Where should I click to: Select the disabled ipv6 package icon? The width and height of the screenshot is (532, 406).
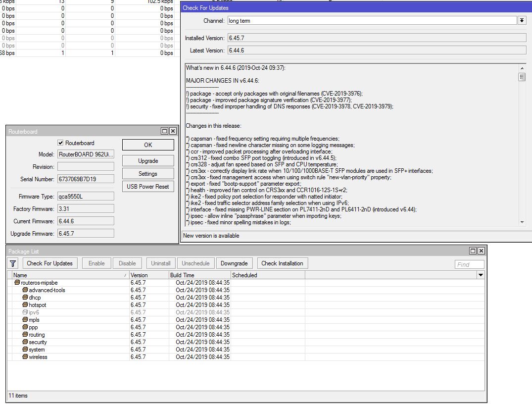(25, 312)
